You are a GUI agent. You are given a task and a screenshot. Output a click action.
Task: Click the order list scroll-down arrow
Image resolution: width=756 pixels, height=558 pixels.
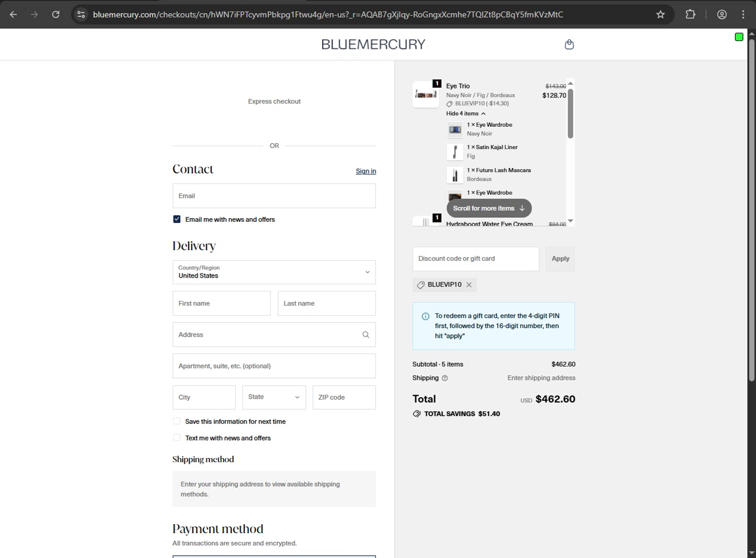click(571, 221)
